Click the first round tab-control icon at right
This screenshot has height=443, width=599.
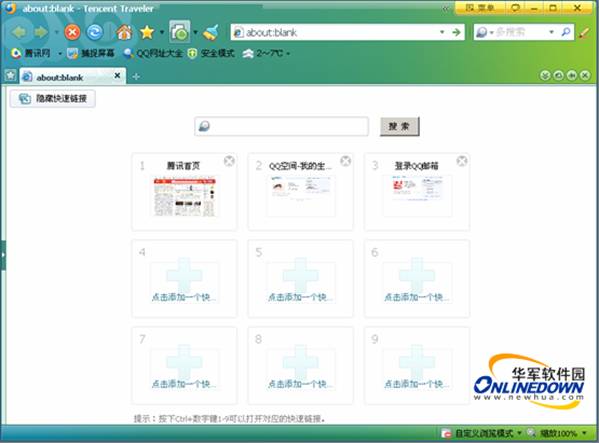[x=545, y=76]
